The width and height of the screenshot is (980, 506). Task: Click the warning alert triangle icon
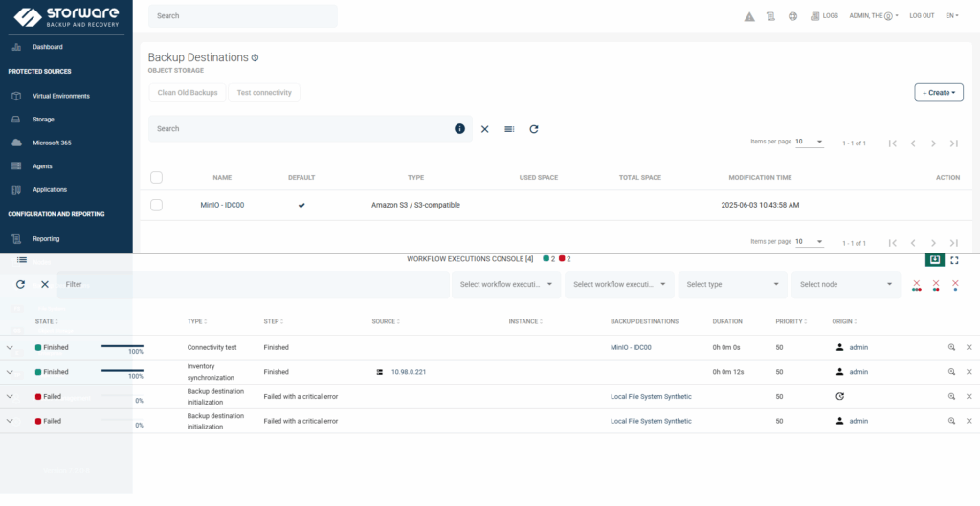(x=749, y=16)
